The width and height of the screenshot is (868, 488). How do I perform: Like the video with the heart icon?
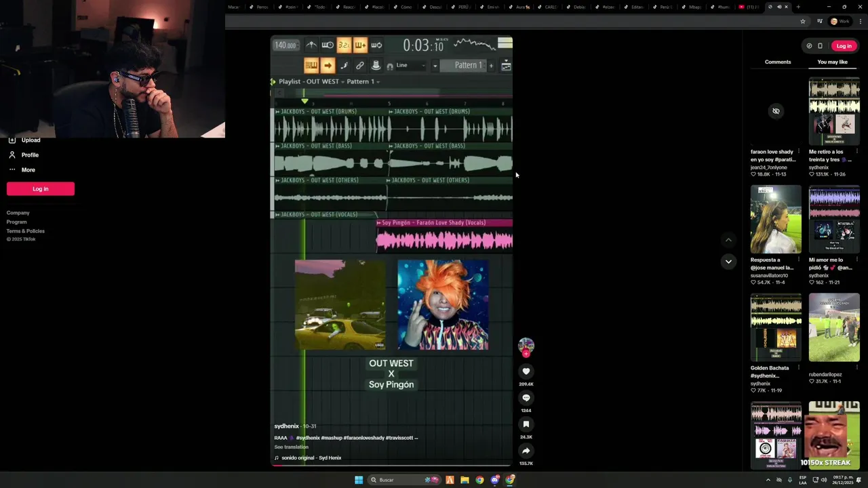coord(526,371)
